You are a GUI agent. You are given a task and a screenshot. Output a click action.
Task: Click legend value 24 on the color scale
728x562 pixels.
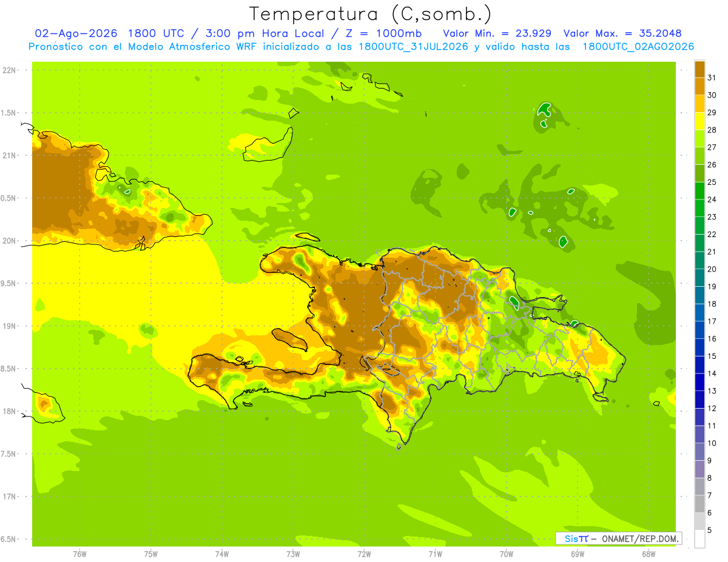coord(712,199)
